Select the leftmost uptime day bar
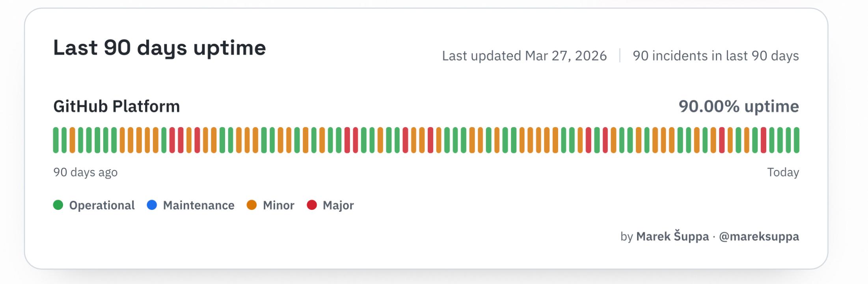Image resolution: width=868 pixels, height=284 pixels. tap(56, 140)
